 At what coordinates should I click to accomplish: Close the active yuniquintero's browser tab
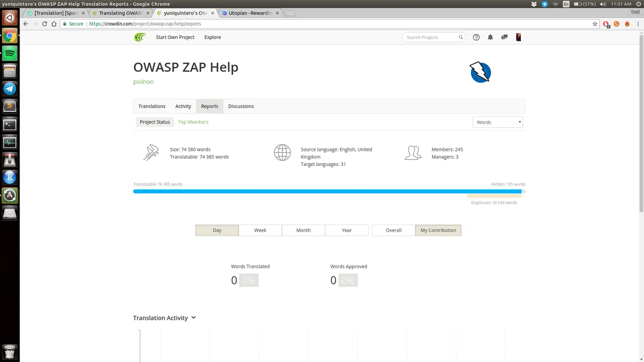click(x=212, y=13)
